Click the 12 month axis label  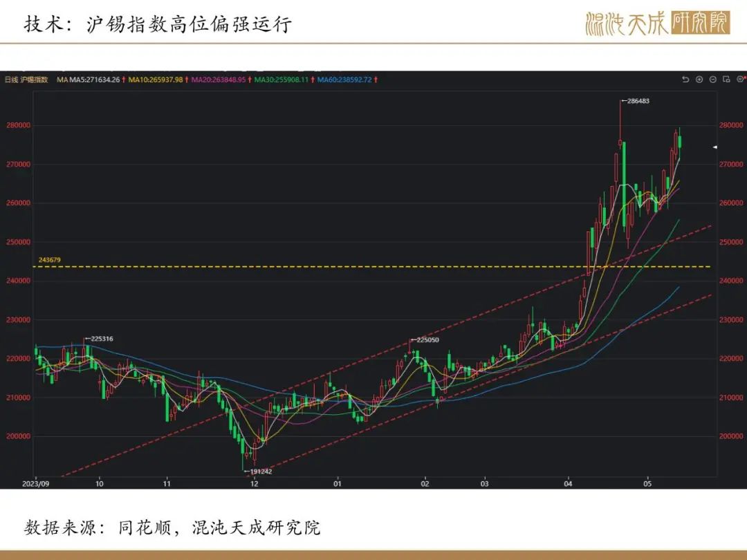(255, 484)
